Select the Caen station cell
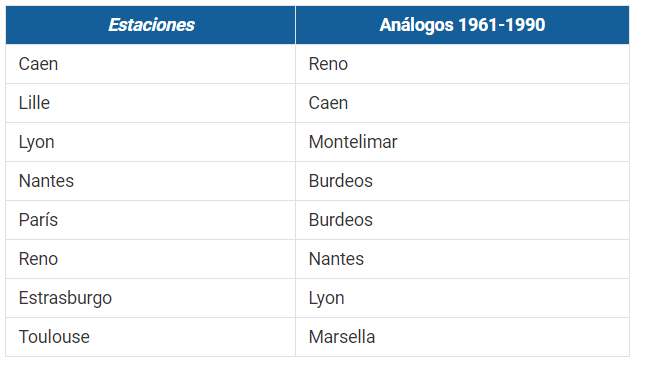The height and width of the screenshot is (372, 648). pyautogui.click(x=150, y=64)
